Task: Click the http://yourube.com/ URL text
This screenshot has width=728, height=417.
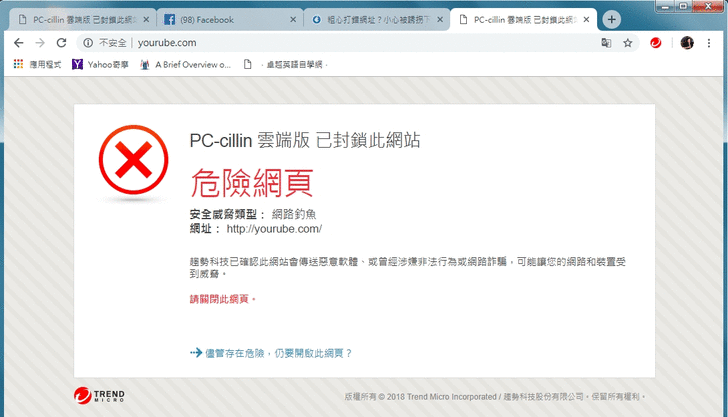Action: point(274,229)
